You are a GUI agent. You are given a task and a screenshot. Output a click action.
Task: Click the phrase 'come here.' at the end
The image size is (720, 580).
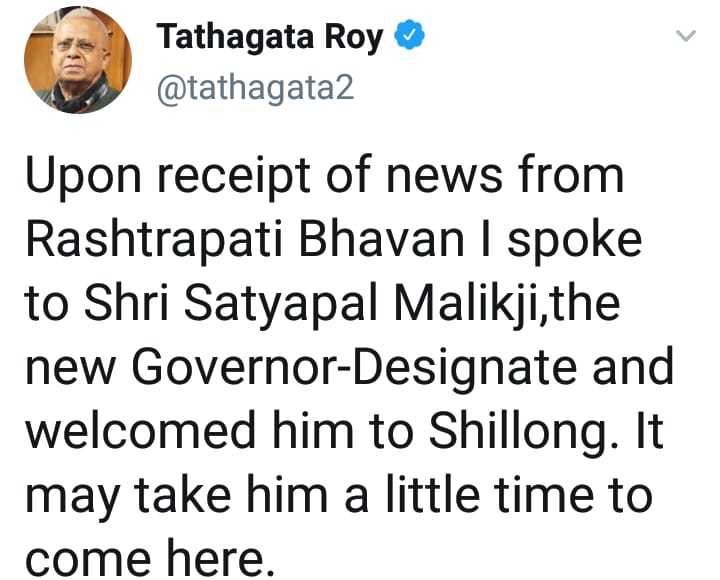click(150, 559)
